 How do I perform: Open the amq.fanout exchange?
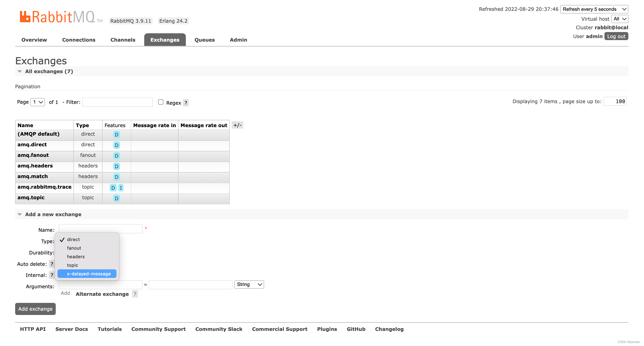pos(33,155)
